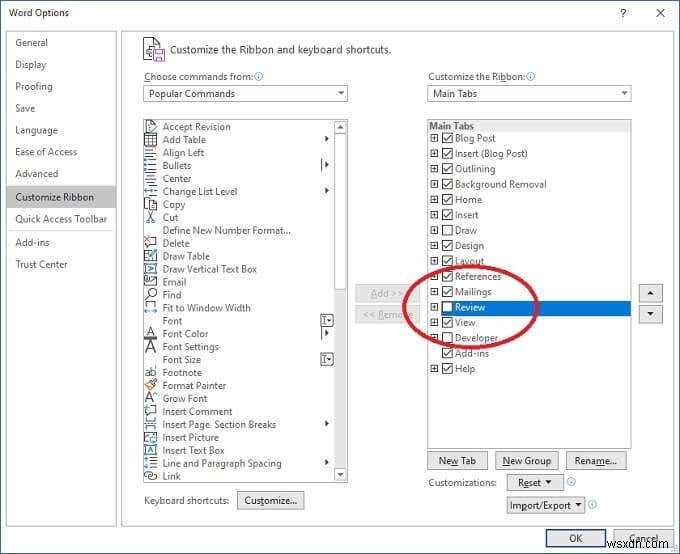Viewport: 680px width, 554px height.
Task: Select the Grow Font icon
Action: click(x=150, y=398)
